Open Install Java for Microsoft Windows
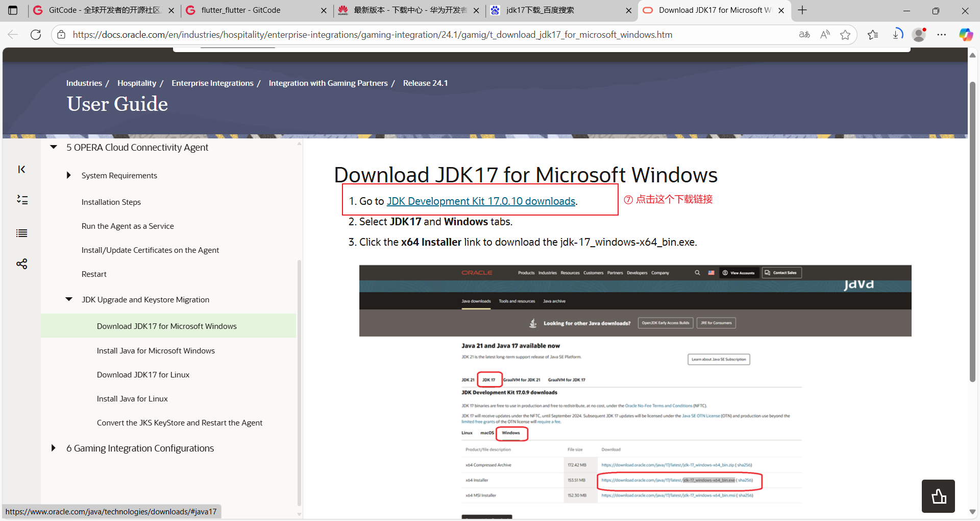The width and height of the screenshot is (980, 521). (156, 351)
